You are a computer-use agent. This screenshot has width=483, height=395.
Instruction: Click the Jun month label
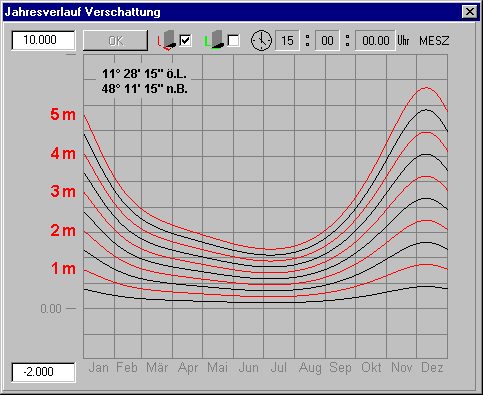coord(249,368)
